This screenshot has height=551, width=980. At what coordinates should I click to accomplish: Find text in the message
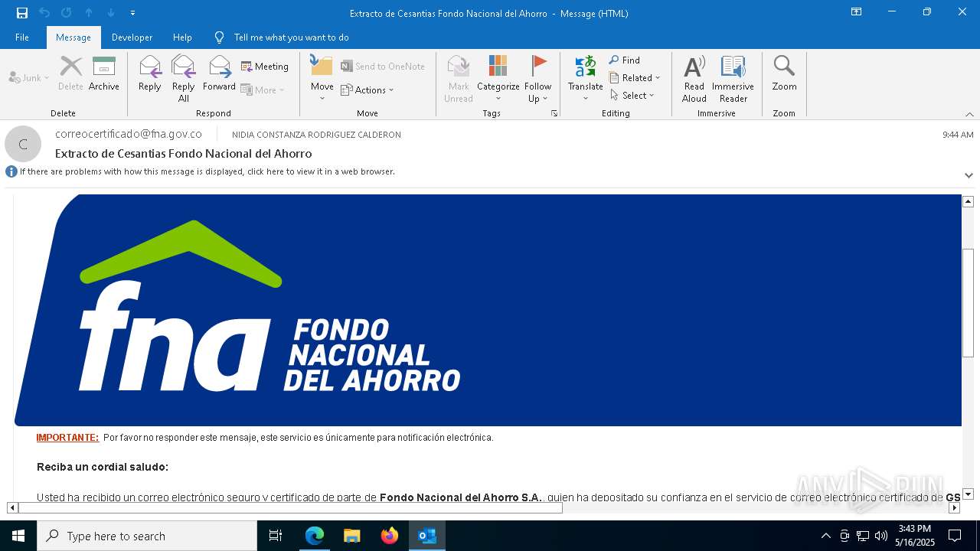[625, 60]
